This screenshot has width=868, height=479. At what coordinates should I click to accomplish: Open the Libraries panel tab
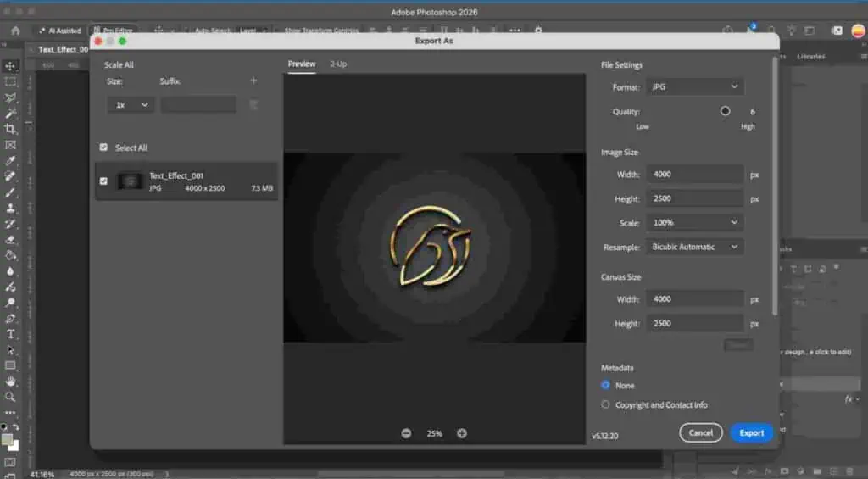pyautogui.click(x=810, y=57)
